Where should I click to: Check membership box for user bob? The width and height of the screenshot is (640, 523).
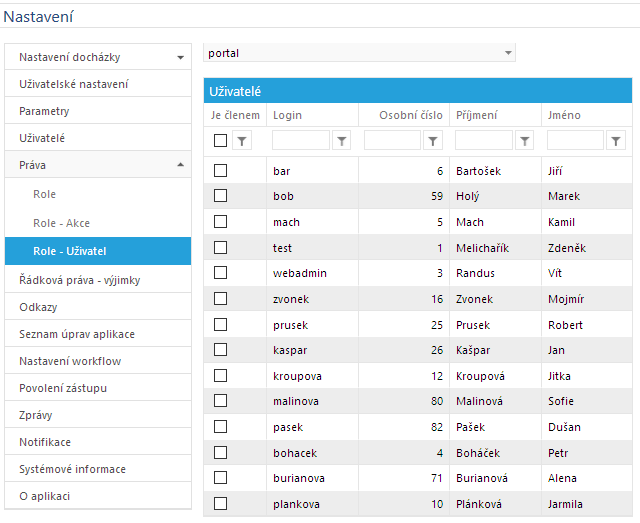(220, 196)
